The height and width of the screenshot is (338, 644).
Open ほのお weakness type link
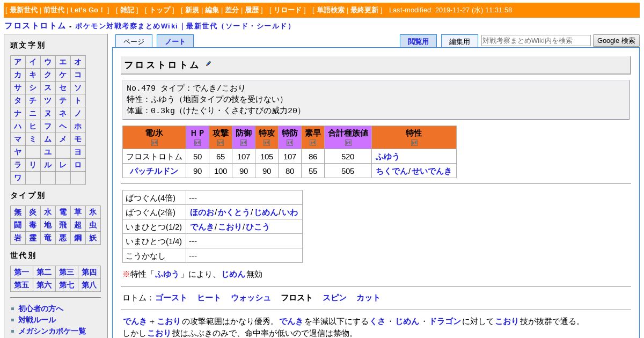click(201, 212)
